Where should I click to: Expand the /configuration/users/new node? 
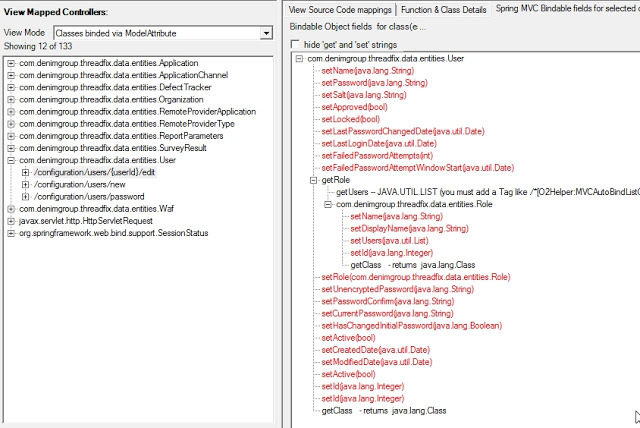coord(25,184)
